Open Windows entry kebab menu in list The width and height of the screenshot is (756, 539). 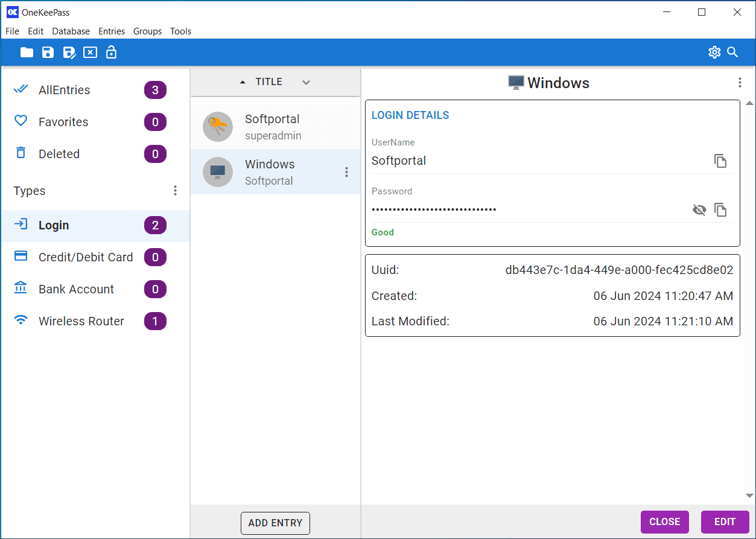tap(346, 172)
